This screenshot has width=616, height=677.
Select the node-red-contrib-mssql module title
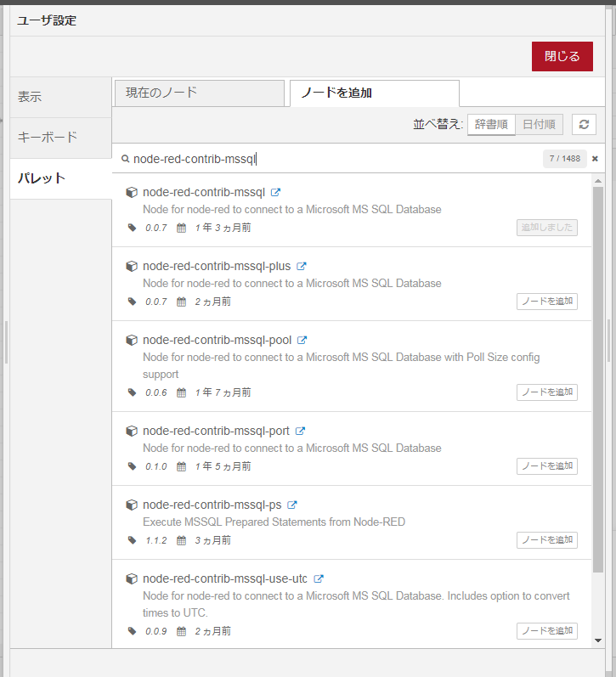tap(204, 192)
